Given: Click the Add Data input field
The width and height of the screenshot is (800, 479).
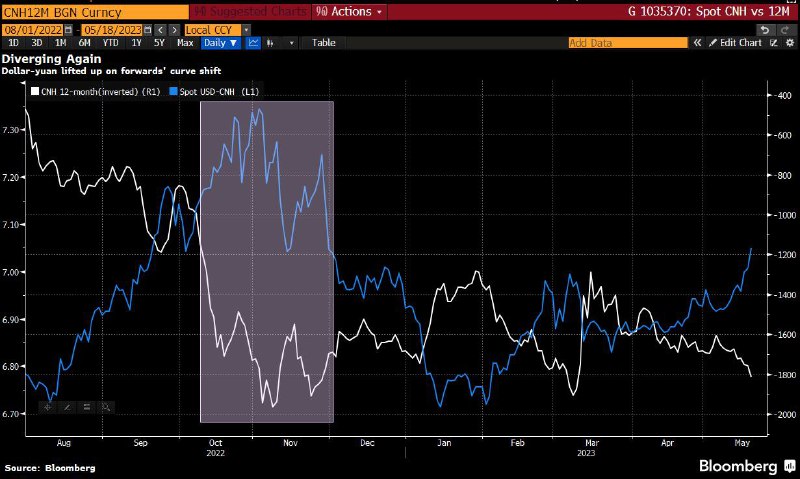Looking at the screenshot, I should (x=628, y=43).
